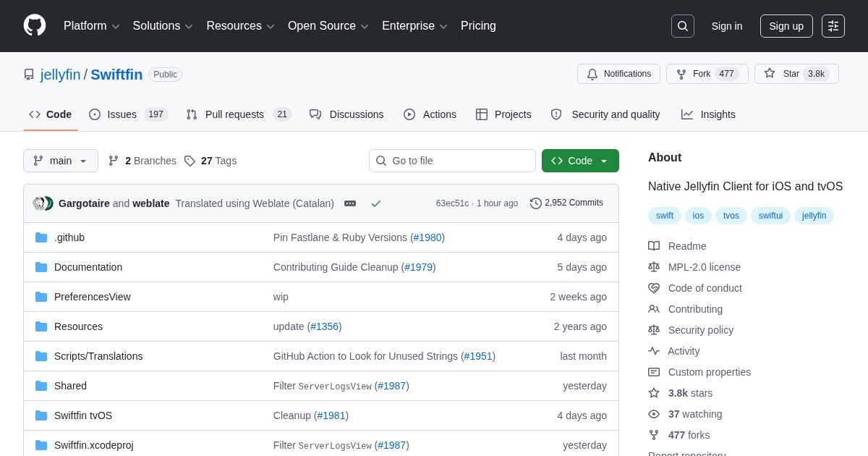
Task: Select the swiftui topic tag
Action: pos(770,216)
